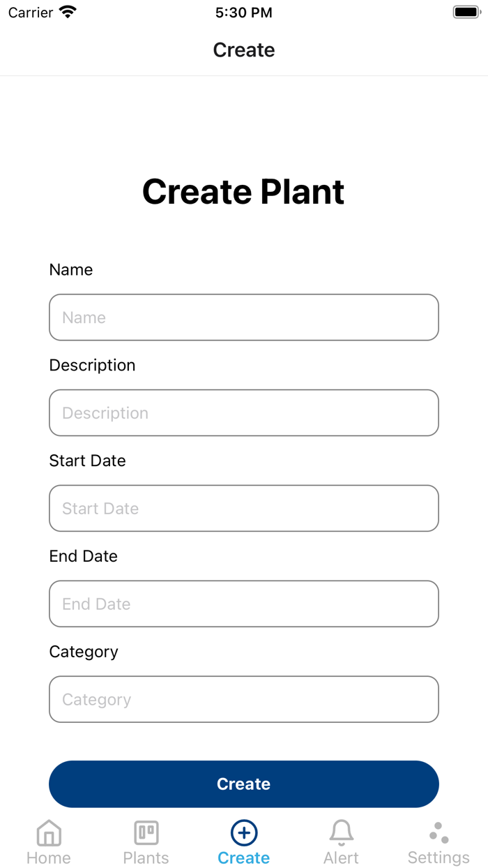Click the Description field label
The height and width of the screenshot is (868, 488).
(92, 366)
